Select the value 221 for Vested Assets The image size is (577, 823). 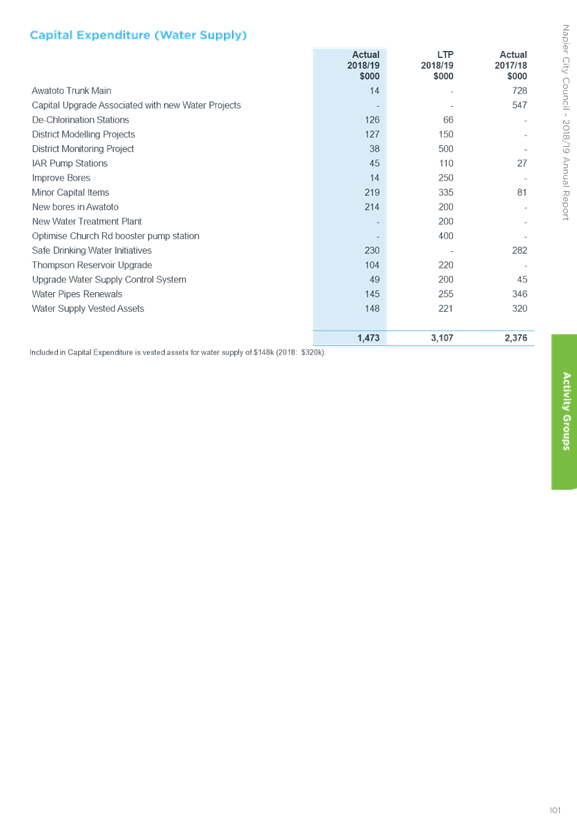coord(446,309)
